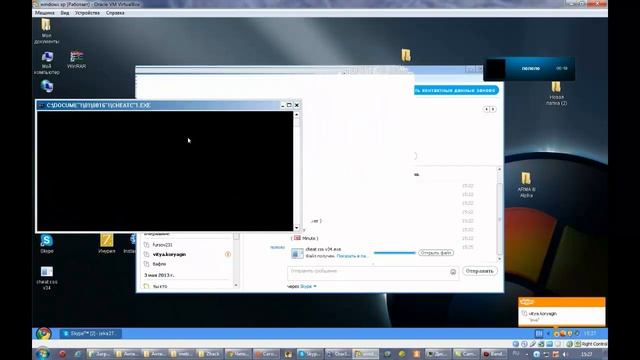Select the network places icon below Мой компьютер
This screenshot has height=360, width=640.
[47, 86]
